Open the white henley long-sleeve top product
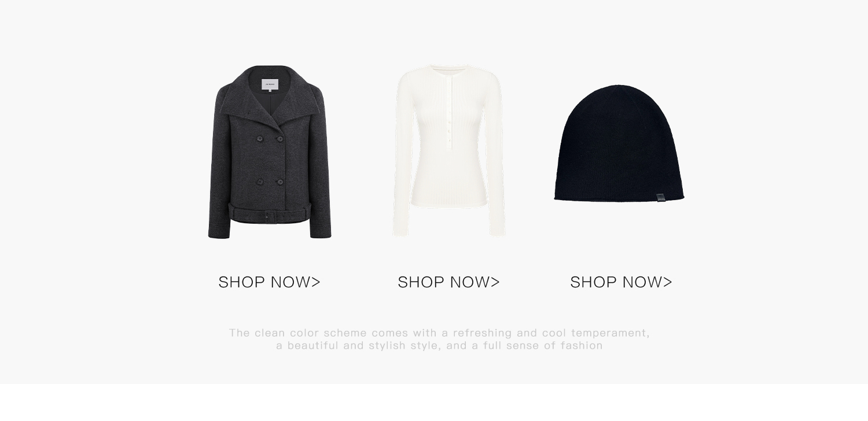The height and width of the screenshot is (421, 868). (x=449, y=150)
